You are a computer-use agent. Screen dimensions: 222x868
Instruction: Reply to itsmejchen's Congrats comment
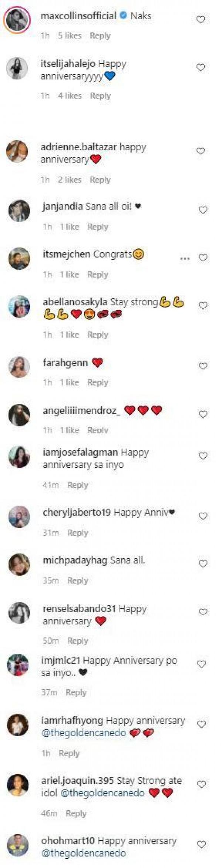tap(98, 274)
